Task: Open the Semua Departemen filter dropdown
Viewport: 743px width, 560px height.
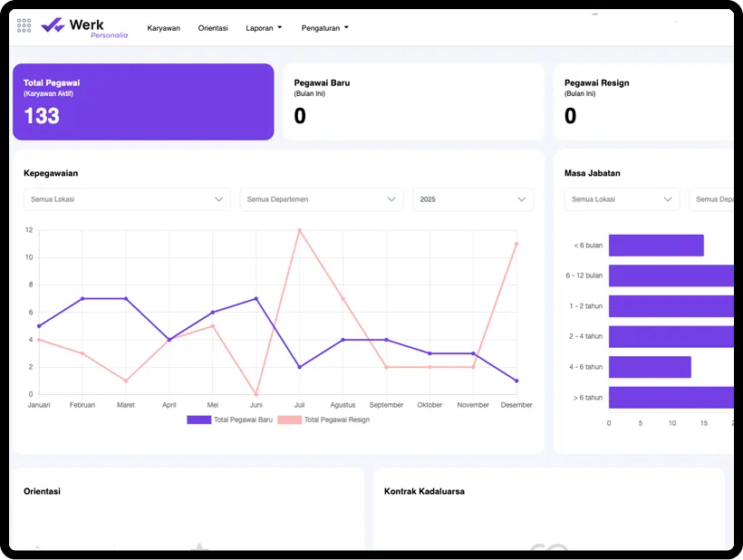Action: [321, 198]
